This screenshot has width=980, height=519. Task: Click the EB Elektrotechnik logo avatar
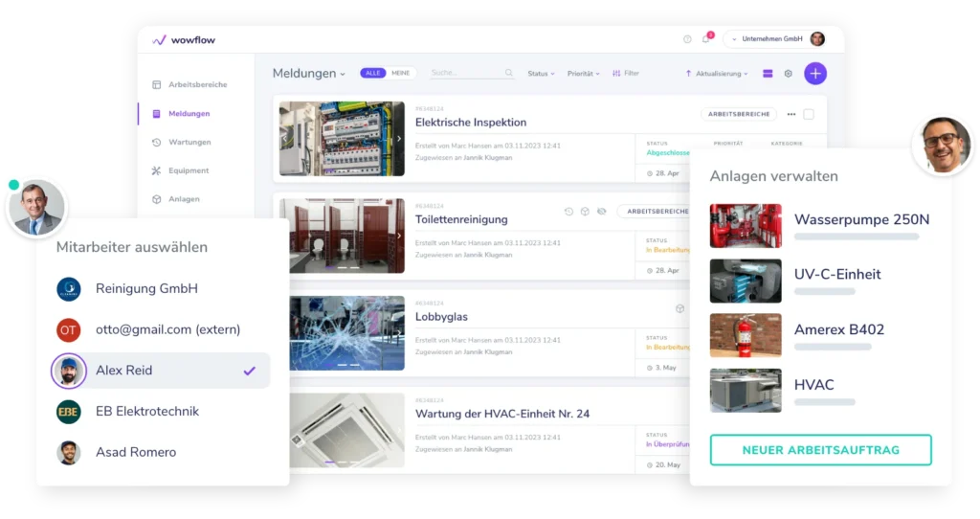pos(69,412)
